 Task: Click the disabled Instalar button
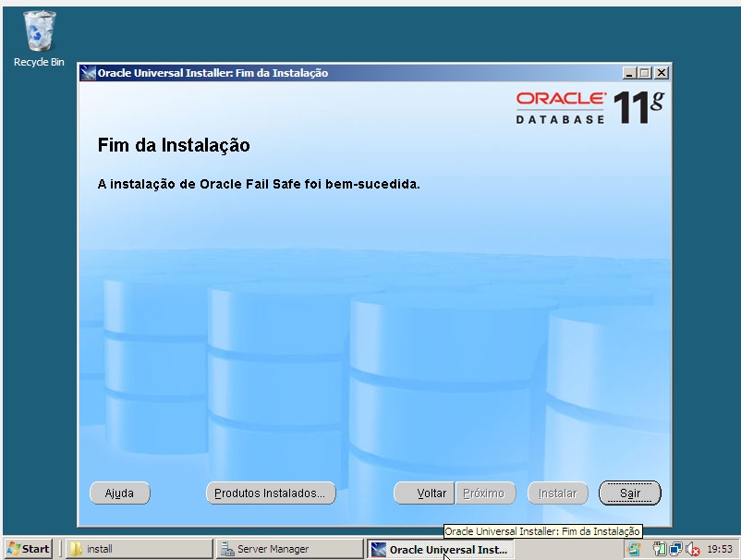click(556, 493)
